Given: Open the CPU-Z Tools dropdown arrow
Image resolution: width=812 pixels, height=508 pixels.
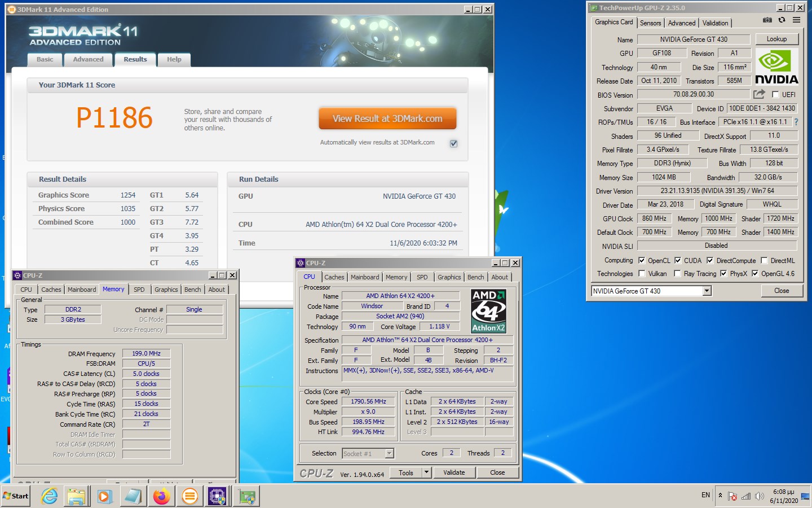Looking at the screenshot, I should (427, 472).
